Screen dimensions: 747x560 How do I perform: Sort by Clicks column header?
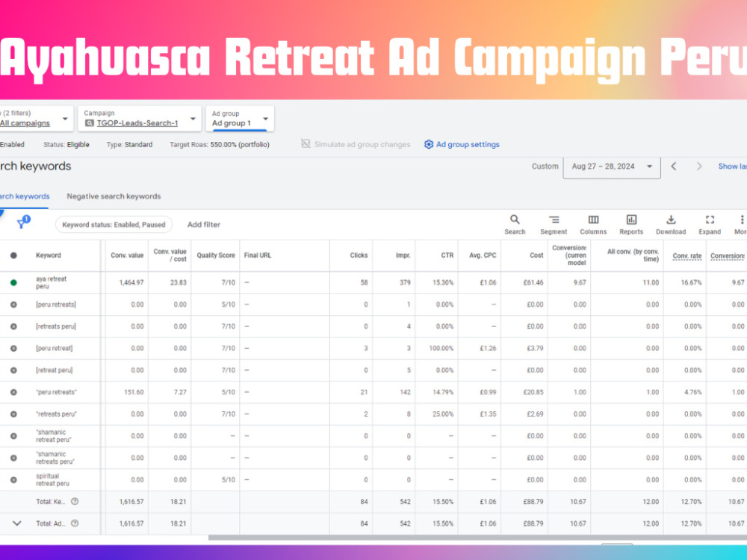[359, 255]
